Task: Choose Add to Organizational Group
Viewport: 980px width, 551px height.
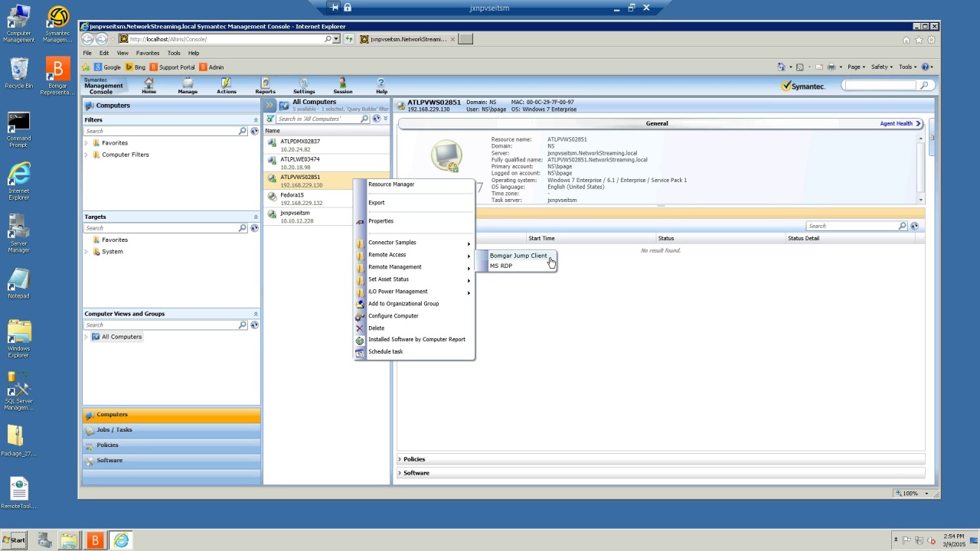Action: (403, 304)
